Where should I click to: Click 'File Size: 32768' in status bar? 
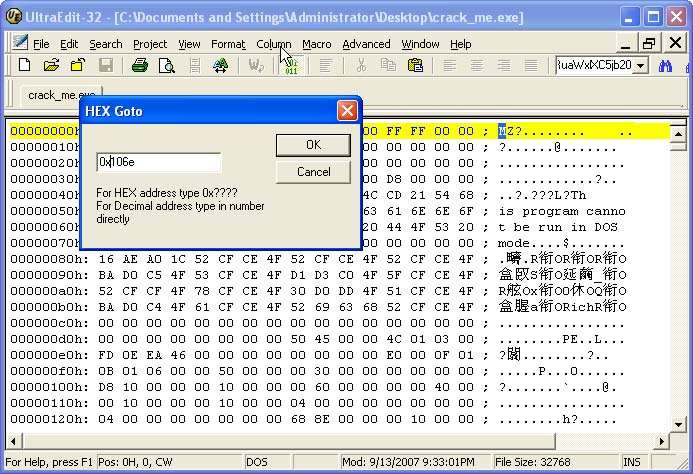click(533, 462)
